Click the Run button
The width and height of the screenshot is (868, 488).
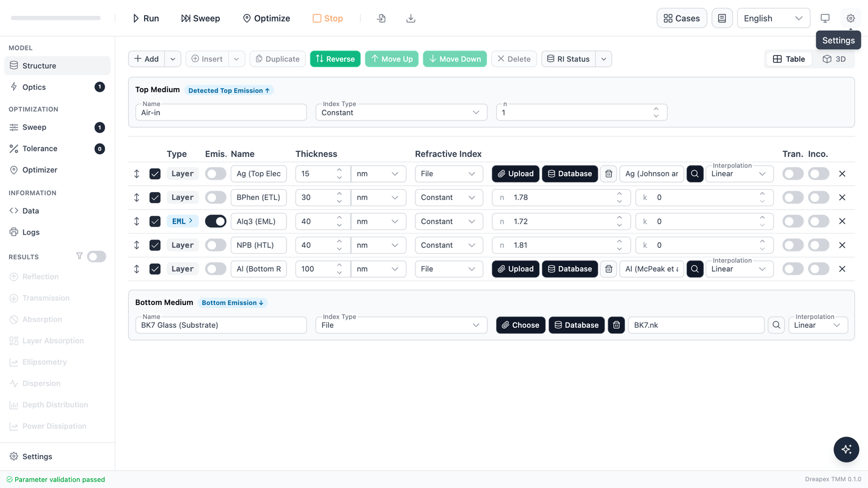[x=145, y=18]
